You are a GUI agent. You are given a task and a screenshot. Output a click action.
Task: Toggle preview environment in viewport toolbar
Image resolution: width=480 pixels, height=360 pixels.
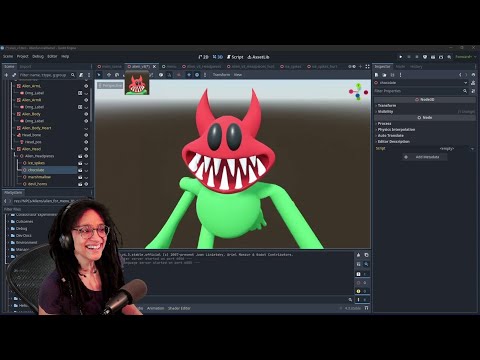(197, 75)
